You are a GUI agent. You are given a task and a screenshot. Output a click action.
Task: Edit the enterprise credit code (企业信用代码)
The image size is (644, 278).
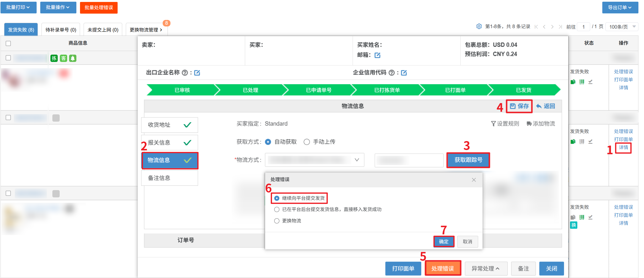click(404, 73)
